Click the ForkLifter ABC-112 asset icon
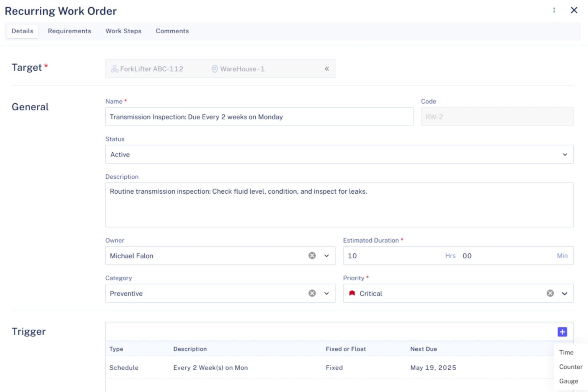Image resolution: width=588 pixels, height=392 pixels. point(114,69)
